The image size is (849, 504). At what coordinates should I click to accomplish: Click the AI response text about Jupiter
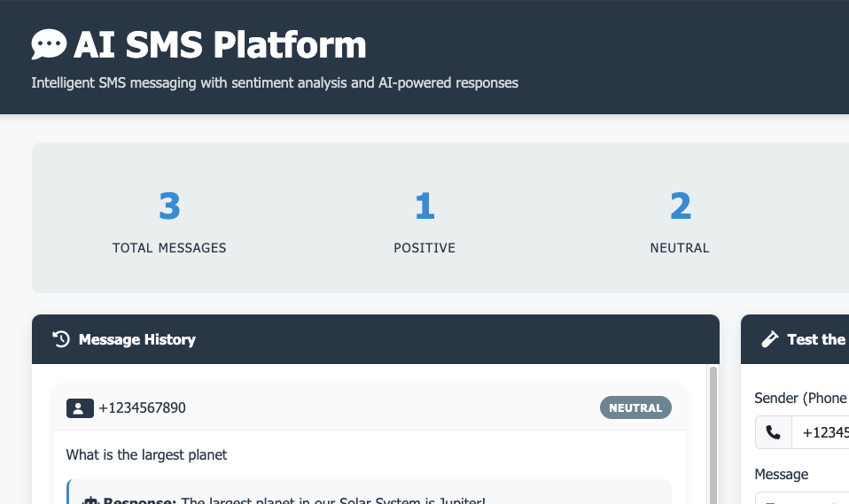coord(332,500)
